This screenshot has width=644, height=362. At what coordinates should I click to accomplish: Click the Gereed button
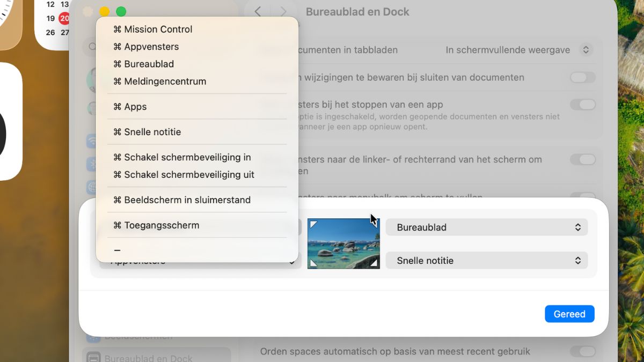(569, 314)
